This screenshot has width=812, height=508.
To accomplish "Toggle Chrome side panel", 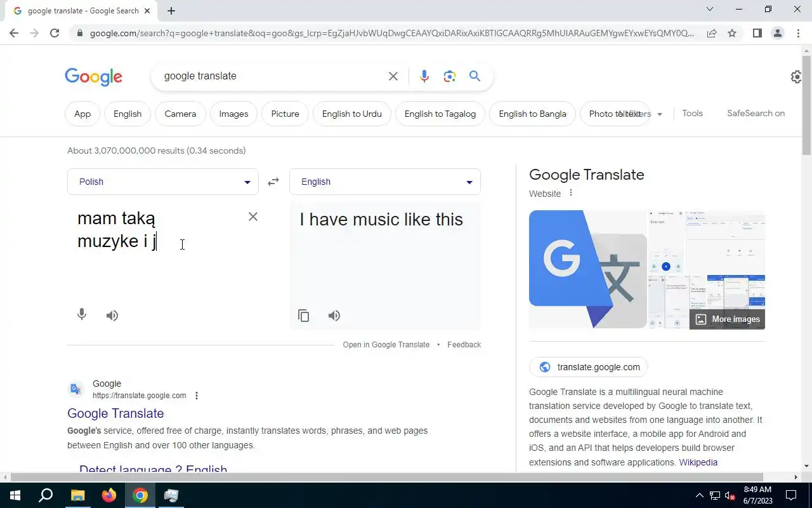I will tap(757, 33).
